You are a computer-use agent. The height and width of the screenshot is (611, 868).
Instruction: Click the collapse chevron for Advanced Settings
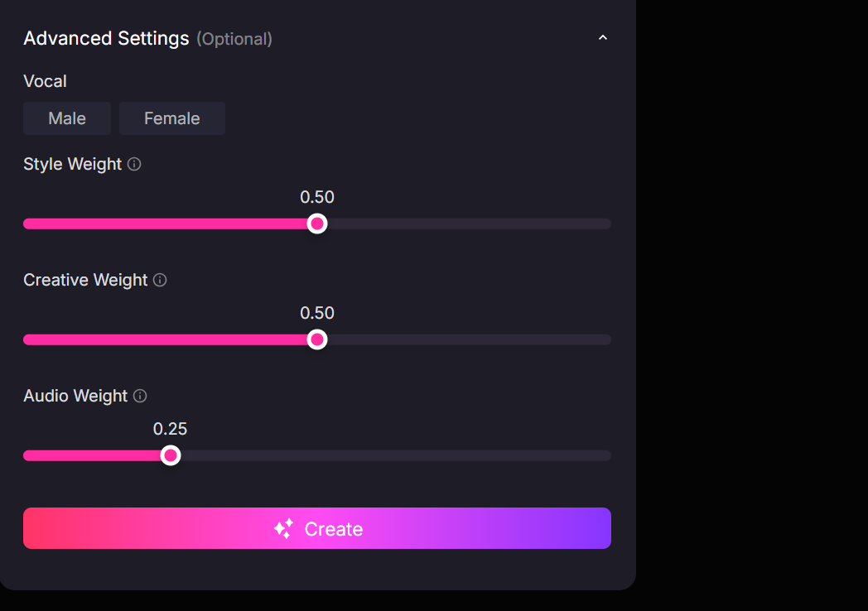603,37
